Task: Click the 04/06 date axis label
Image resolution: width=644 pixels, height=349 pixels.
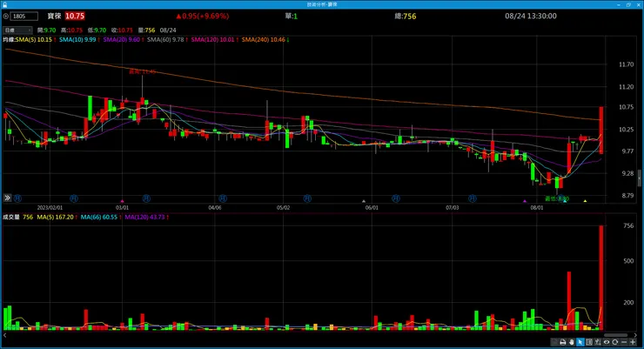Action: point(215,208)
